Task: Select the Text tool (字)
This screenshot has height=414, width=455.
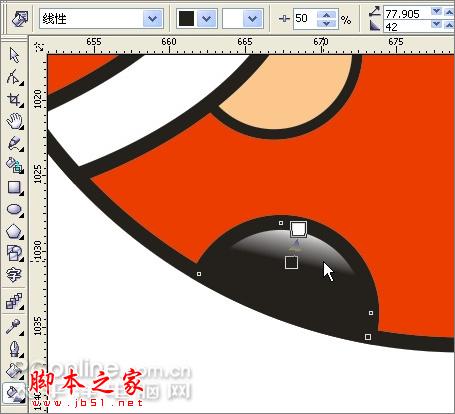Action: pyautogui.click(x=14, y=275)
